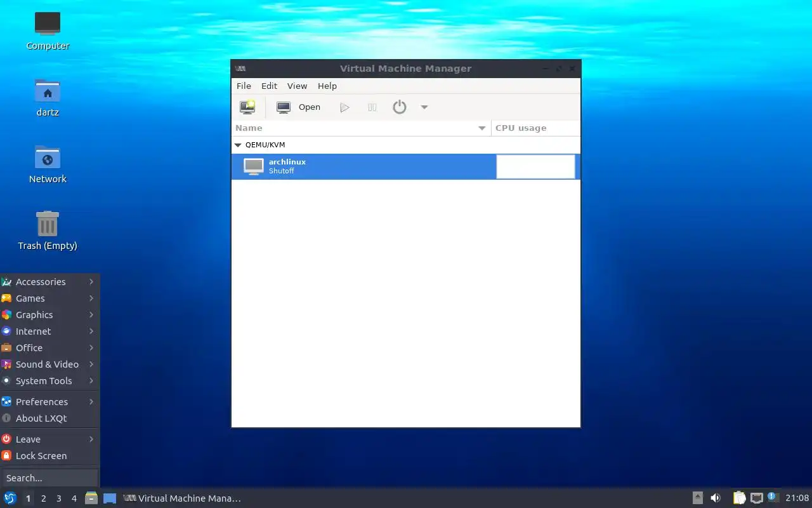Screen dimensions: 812x508
Task: Click the archlinux VM monitor icon
Action: coord(254,166)
